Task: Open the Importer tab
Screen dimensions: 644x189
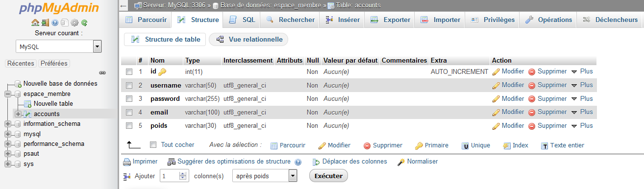Action: click(x=440, y=20)
